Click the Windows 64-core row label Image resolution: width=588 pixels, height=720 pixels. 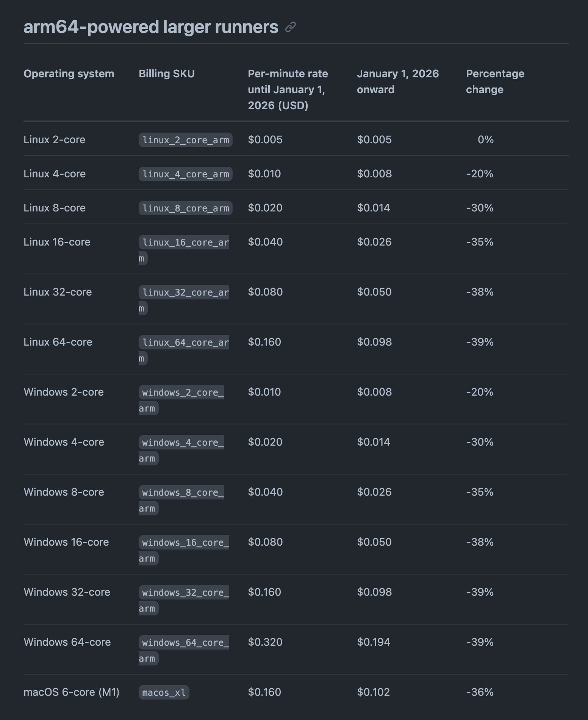67,642
